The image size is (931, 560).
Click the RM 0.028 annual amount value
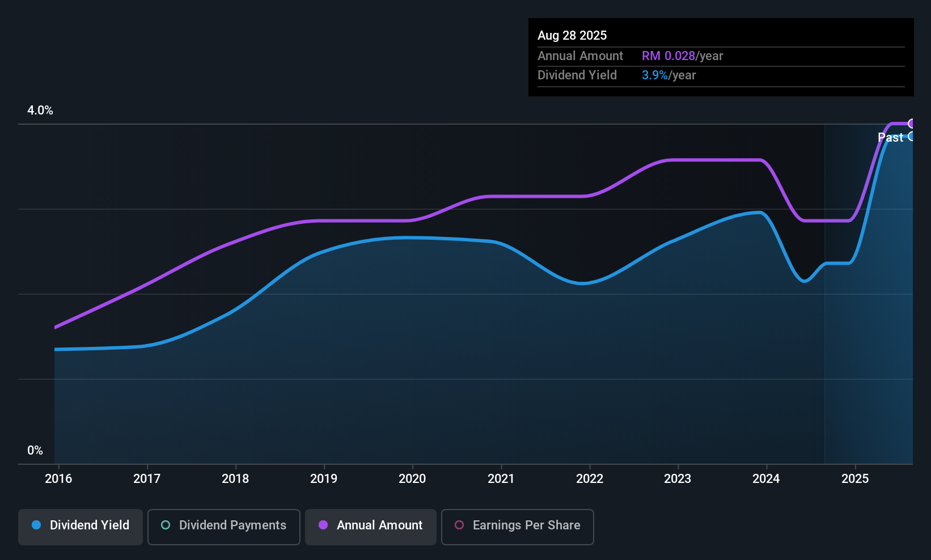click(668, 56)
